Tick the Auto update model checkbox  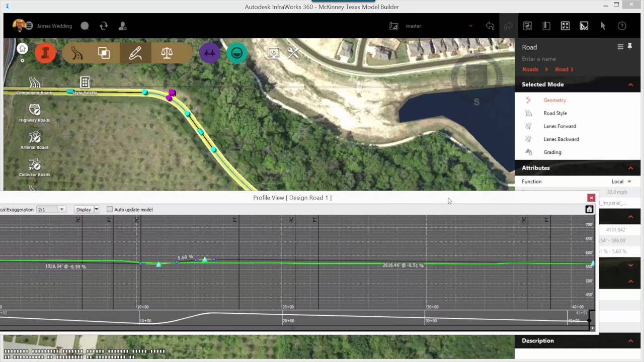(x=110, y=210)
